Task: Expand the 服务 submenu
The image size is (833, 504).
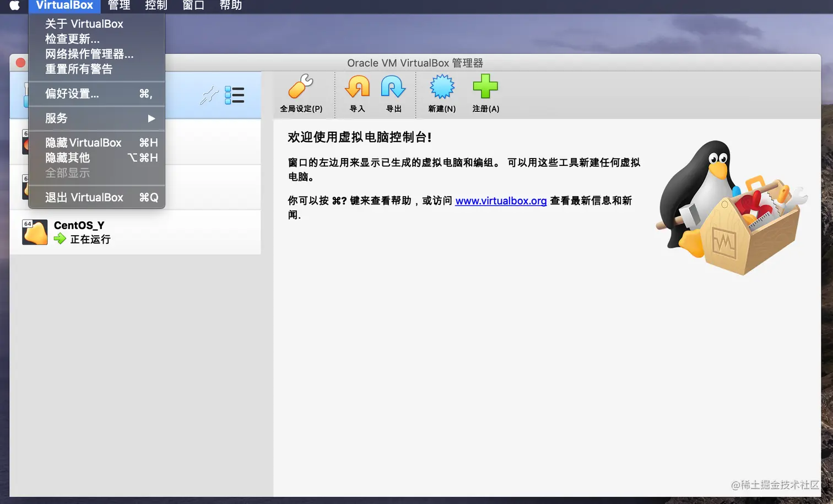Action: pos(97,118)
